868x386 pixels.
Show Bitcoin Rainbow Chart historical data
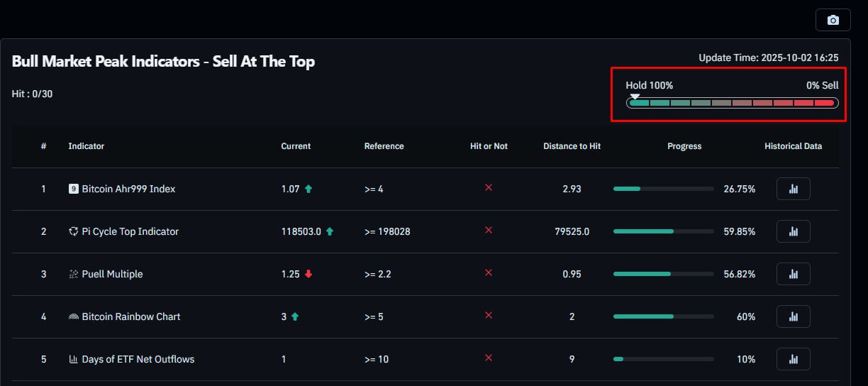click(794, 317)
